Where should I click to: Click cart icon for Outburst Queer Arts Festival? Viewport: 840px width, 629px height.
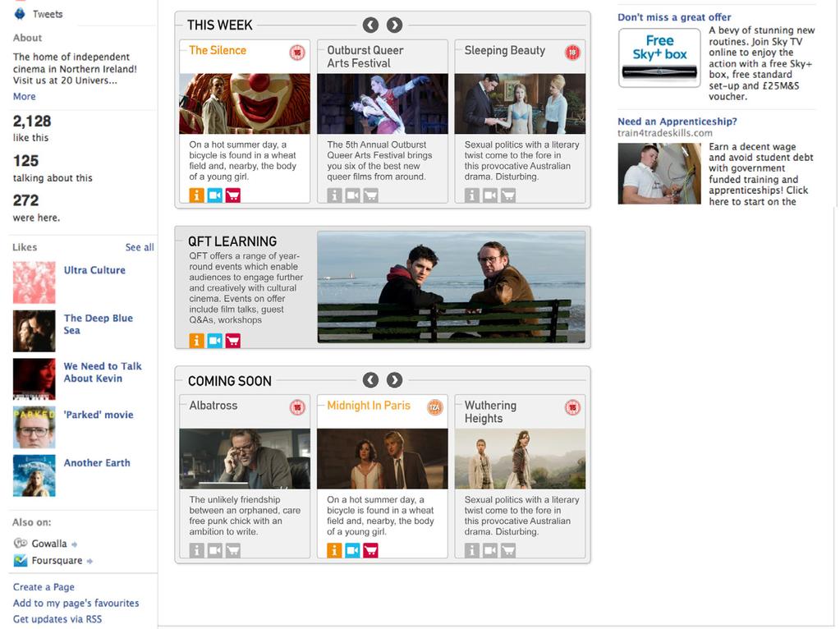(370, 195)
